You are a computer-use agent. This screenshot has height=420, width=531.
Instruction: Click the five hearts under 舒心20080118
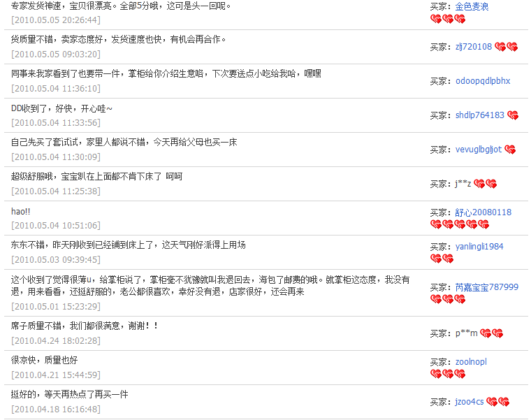pyautogui.click(x=460, y=224)
